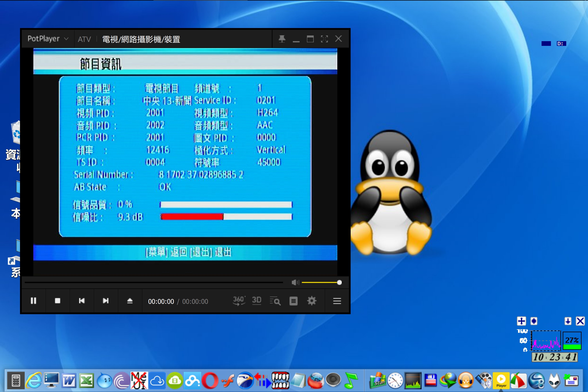
Task: Open Internet Download Manager globe icon
Action: tap(448, 380)
